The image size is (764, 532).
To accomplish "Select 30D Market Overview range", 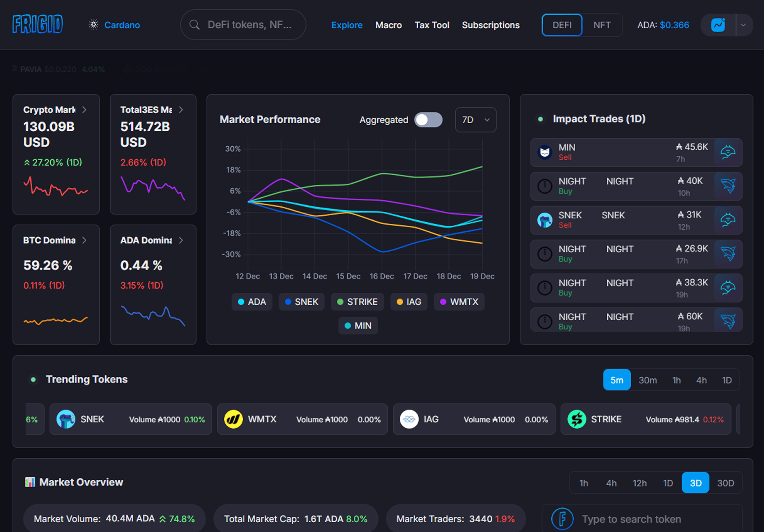I will click(x=725, y=483).
